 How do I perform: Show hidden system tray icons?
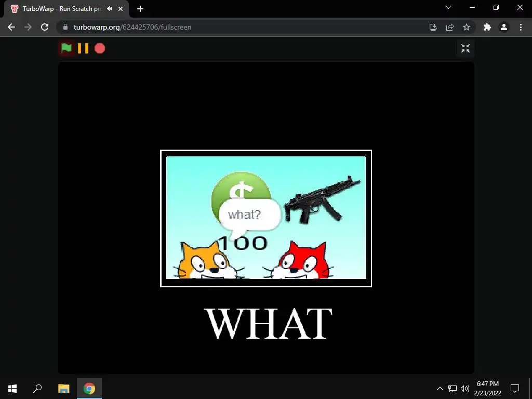tap(440, 389)
